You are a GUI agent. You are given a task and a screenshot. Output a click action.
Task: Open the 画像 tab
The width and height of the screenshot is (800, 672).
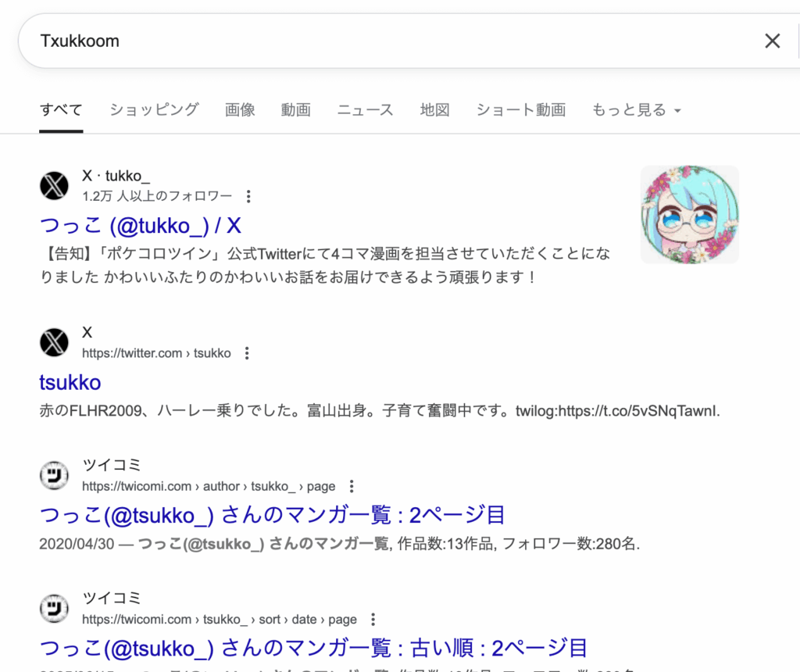click(240, 109)
